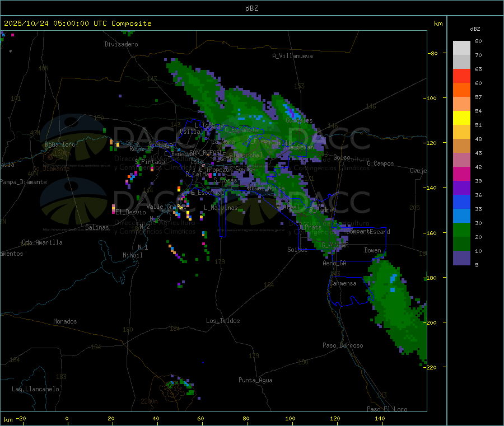
Task: Click the S_Pintada map label
Action: [150, 162]
